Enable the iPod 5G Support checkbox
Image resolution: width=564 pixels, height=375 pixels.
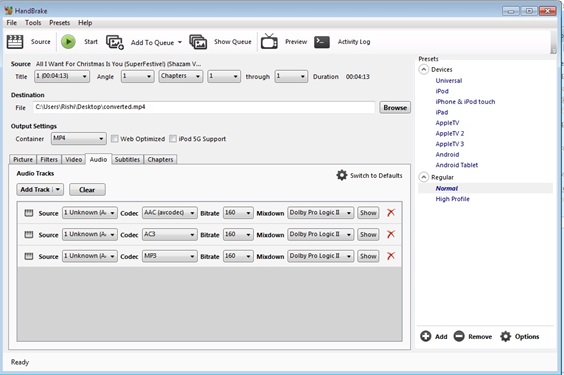[173, 138]
